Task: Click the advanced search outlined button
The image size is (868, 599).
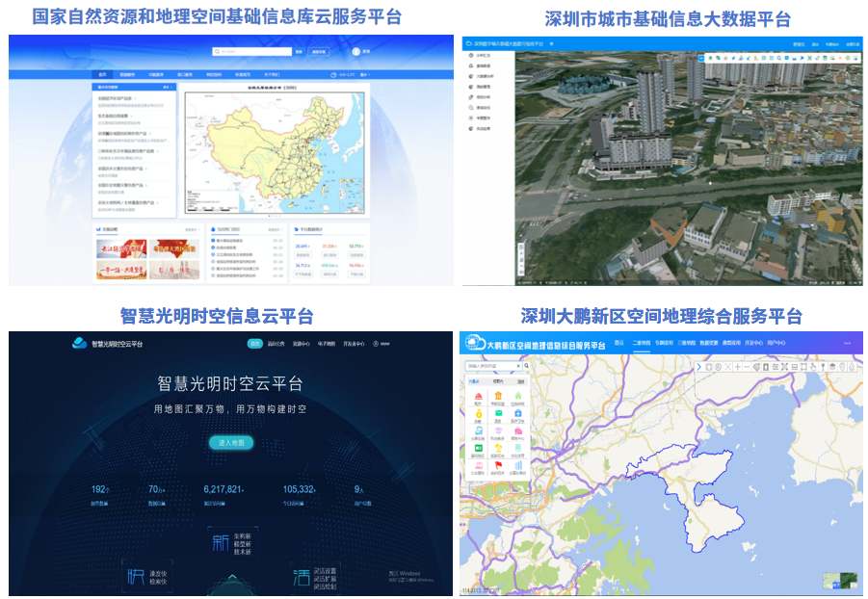Action: tap(319, 51)
